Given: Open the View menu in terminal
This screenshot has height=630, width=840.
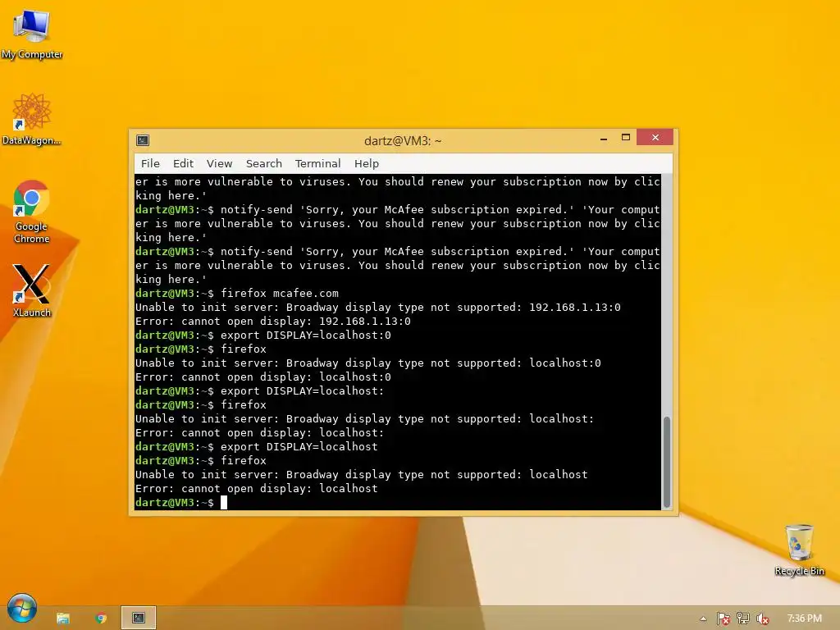Looking at the screenshot, I should (x=219, y=163).
